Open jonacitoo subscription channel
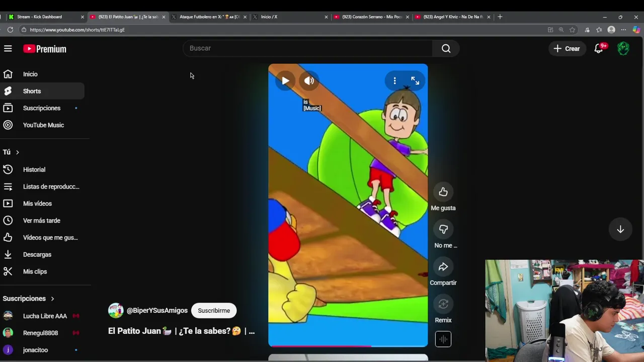644x362 pixels. coord(42,350)
